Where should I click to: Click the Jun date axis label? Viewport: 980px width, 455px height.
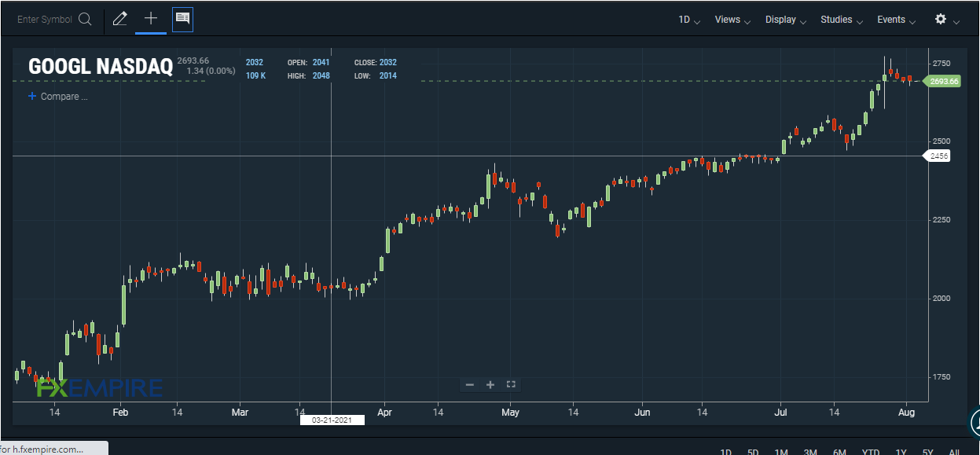tap(643, 412)
